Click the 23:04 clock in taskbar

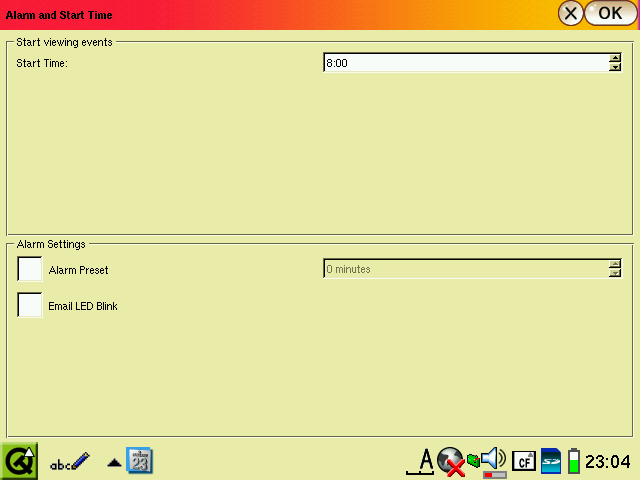coord(608,461)
